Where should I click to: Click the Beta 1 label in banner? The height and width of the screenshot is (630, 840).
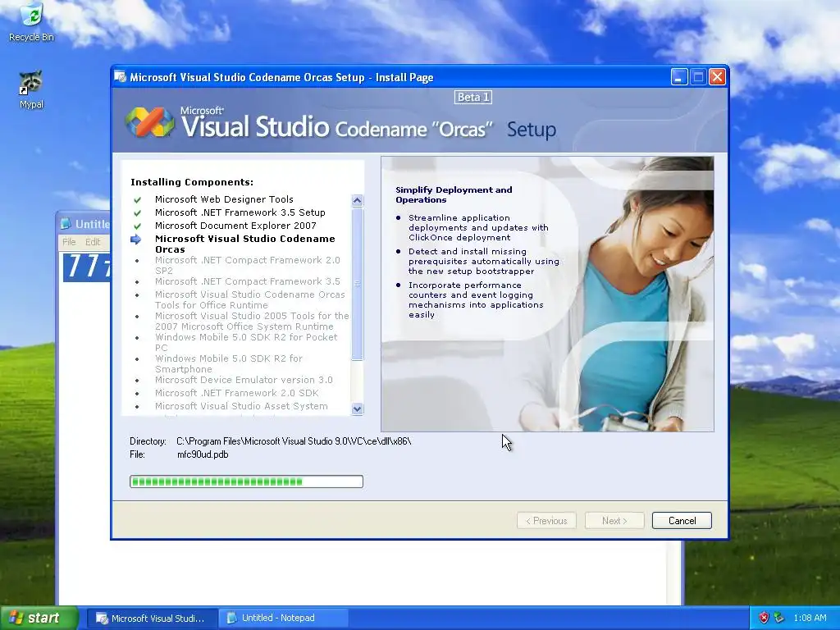point(473,97)
